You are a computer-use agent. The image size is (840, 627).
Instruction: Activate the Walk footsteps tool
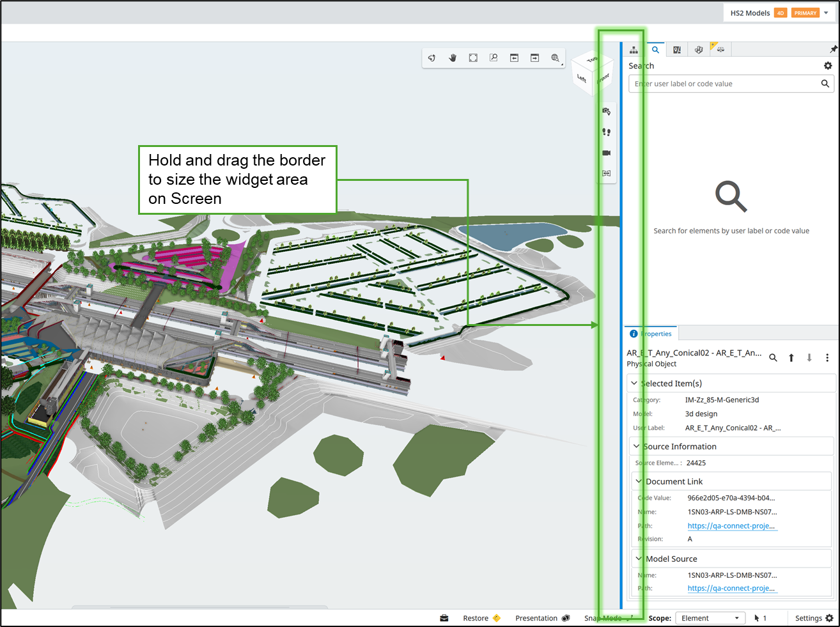(x=607, y=132)
